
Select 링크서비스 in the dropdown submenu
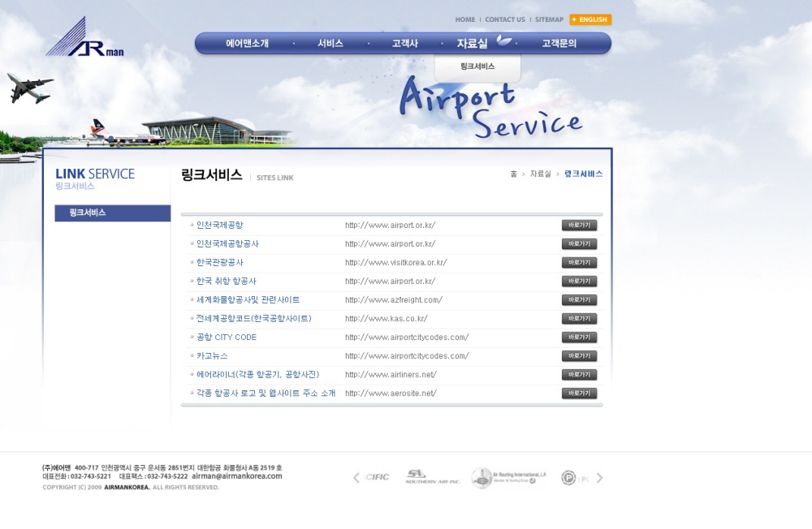[477, 67]
